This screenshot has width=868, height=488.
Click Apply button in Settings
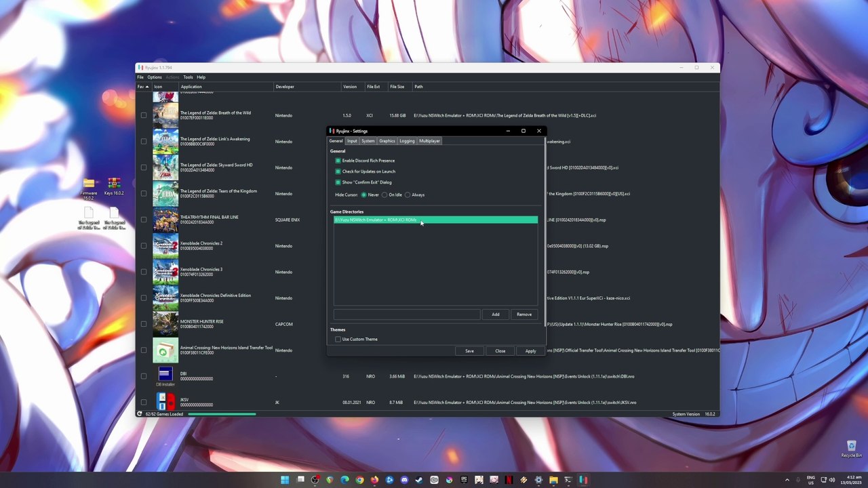[x=530, y=351]
